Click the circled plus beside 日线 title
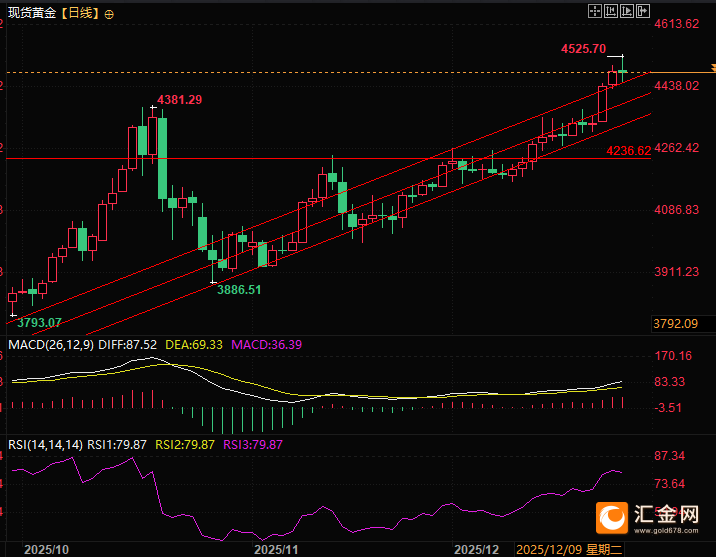The width and height of the screenshot is (716, 557). tap(109, 15)
